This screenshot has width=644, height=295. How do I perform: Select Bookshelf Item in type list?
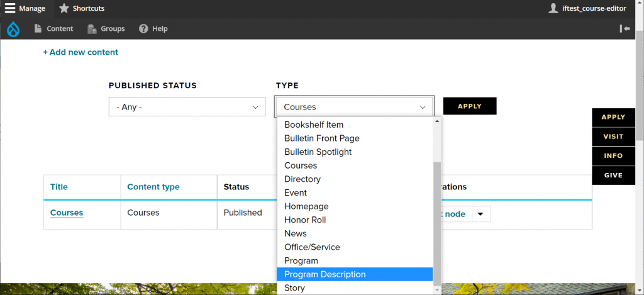coord(355,125)
